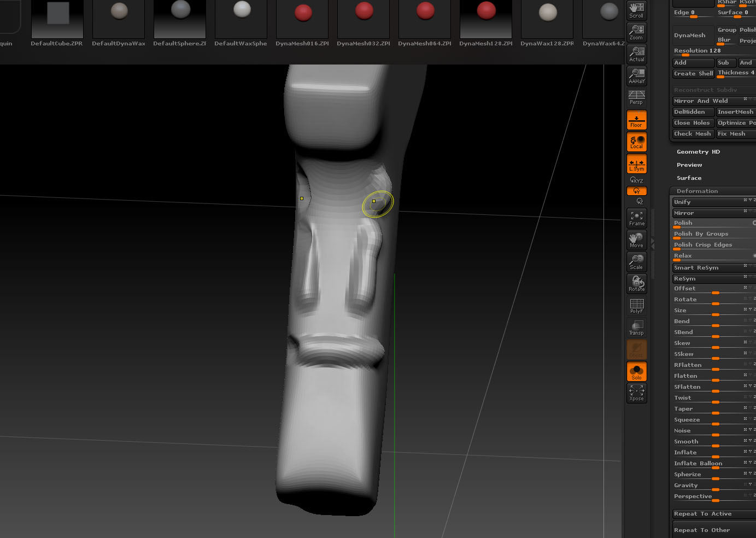This screenshot has width=756, height=538.
Task: Open the DefaultDynaWax project thumbnail
Action: [119, 24]
